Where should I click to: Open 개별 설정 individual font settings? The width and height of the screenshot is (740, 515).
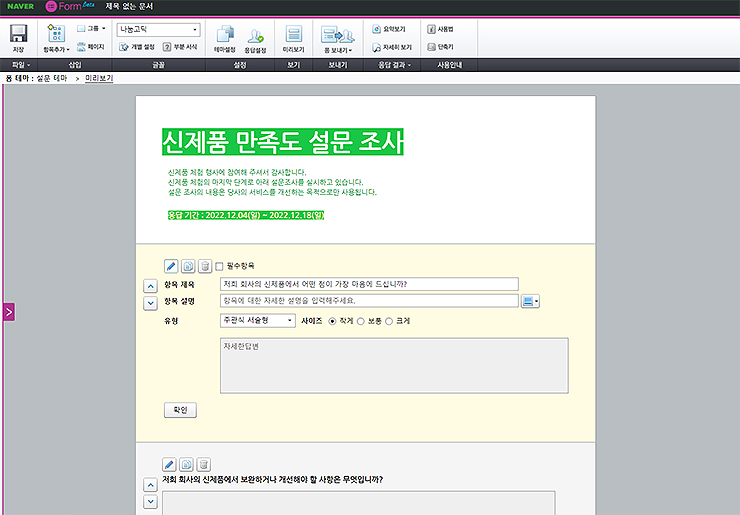(137, 47)
